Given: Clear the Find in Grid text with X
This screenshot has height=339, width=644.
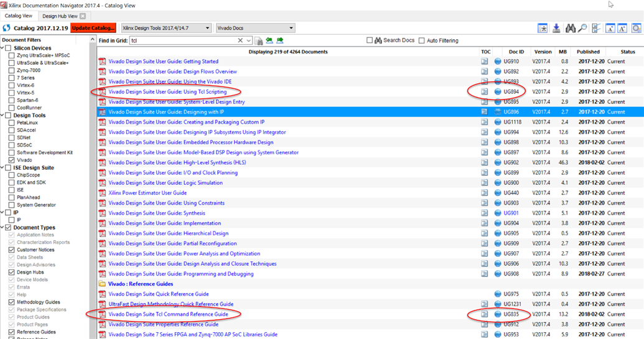Looking at the screenshot, I should [240, 40].
